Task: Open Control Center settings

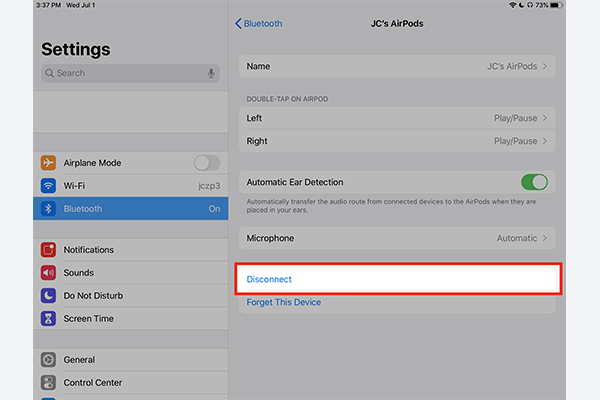Action: coord(130,382)
